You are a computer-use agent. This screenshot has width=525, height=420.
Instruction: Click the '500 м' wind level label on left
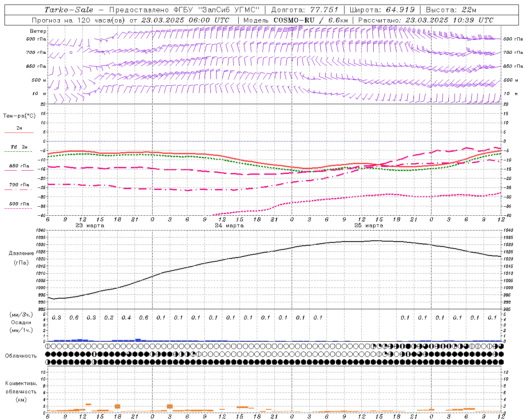[39, 80]
